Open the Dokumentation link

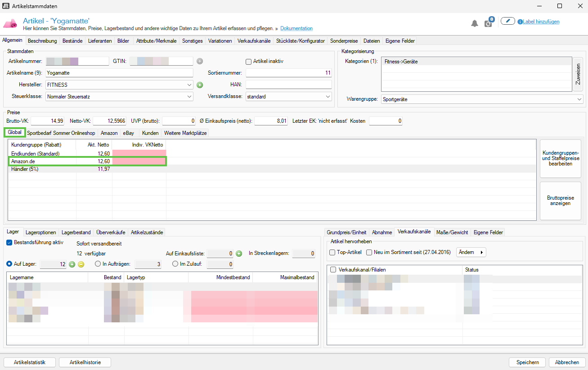296,28
